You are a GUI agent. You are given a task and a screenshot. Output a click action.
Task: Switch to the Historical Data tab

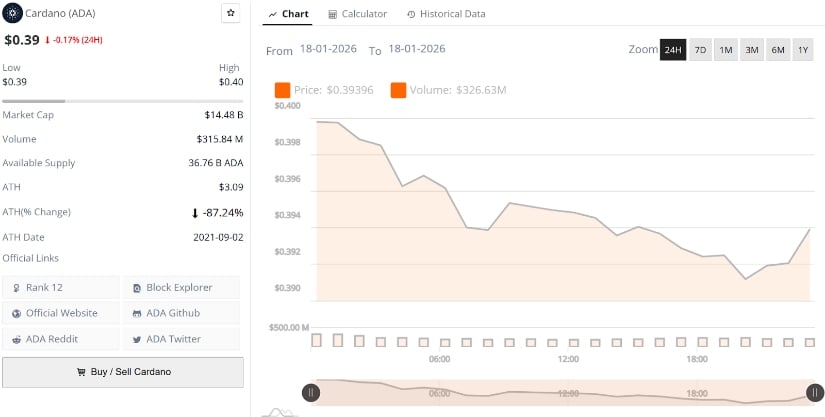click(446, 14)
